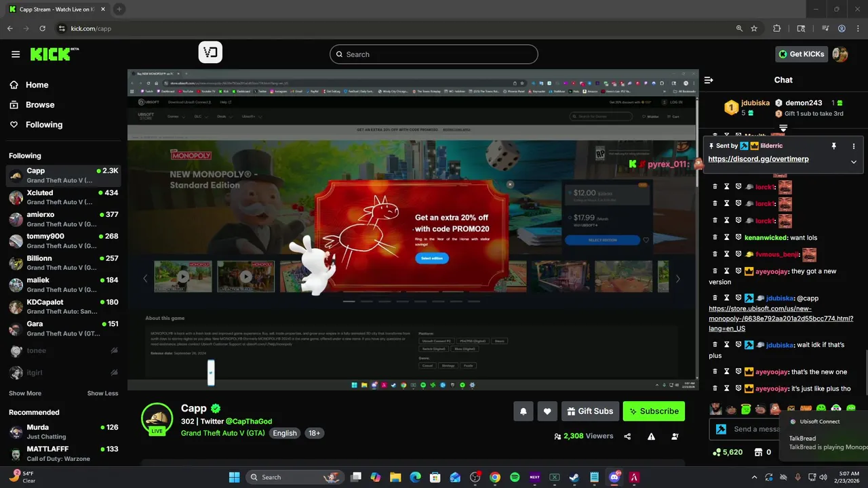Select the green halo emote in quick emotes

(x=746, y=409)
